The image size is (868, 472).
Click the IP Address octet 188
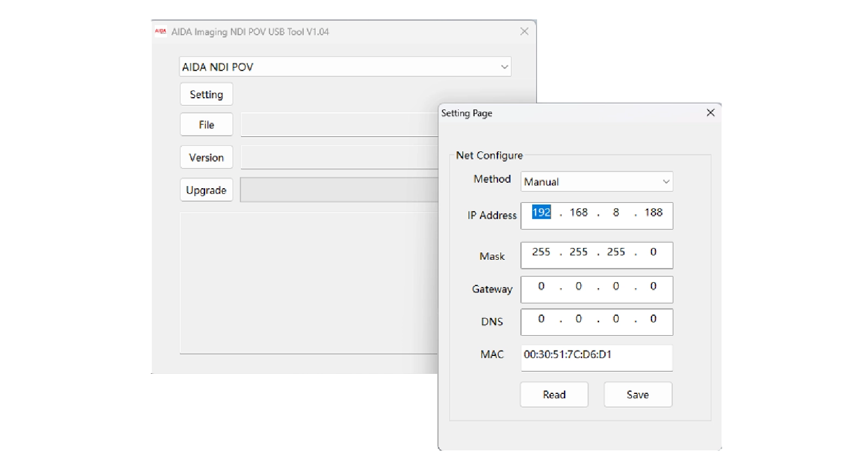point(653,212)
